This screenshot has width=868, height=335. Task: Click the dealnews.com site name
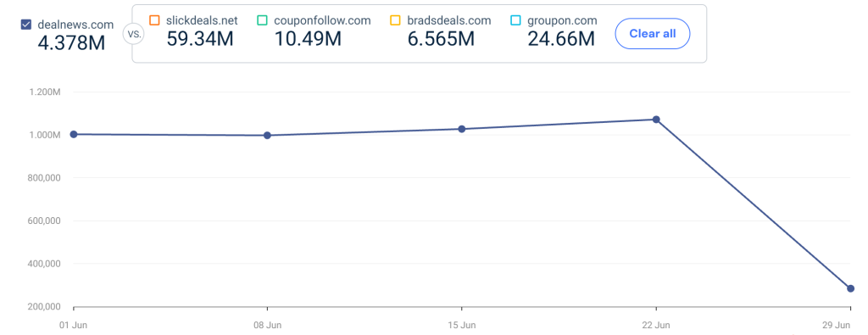(75, 25)
